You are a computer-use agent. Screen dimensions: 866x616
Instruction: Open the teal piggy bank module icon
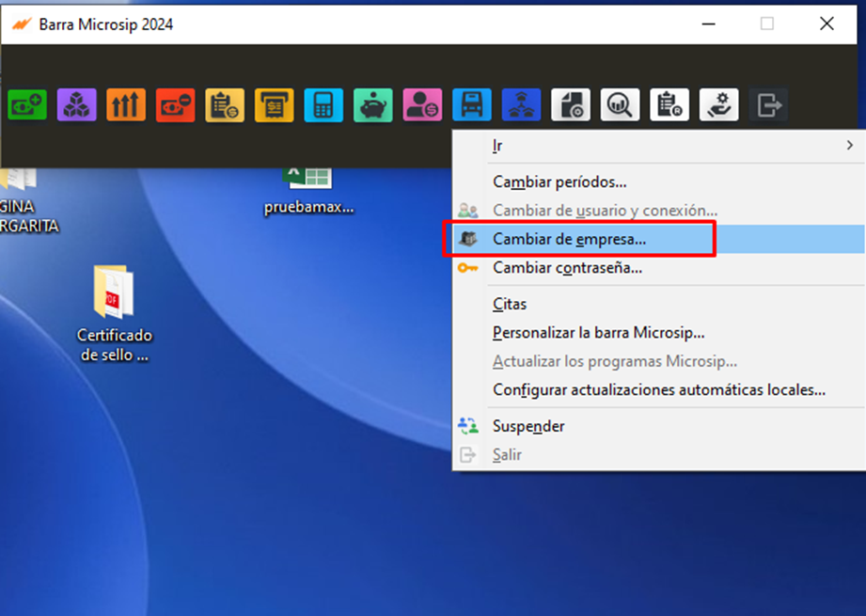373,104
